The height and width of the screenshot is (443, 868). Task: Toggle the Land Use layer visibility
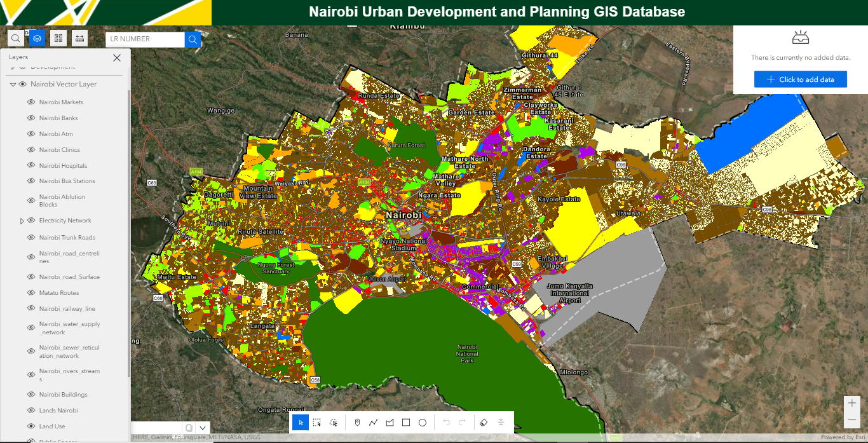[x=31, y=426]
